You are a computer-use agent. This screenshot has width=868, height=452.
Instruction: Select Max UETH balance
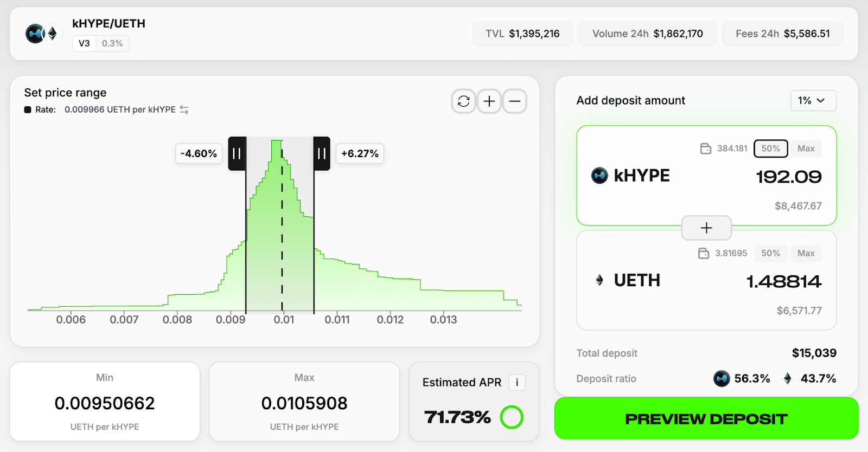806,254
